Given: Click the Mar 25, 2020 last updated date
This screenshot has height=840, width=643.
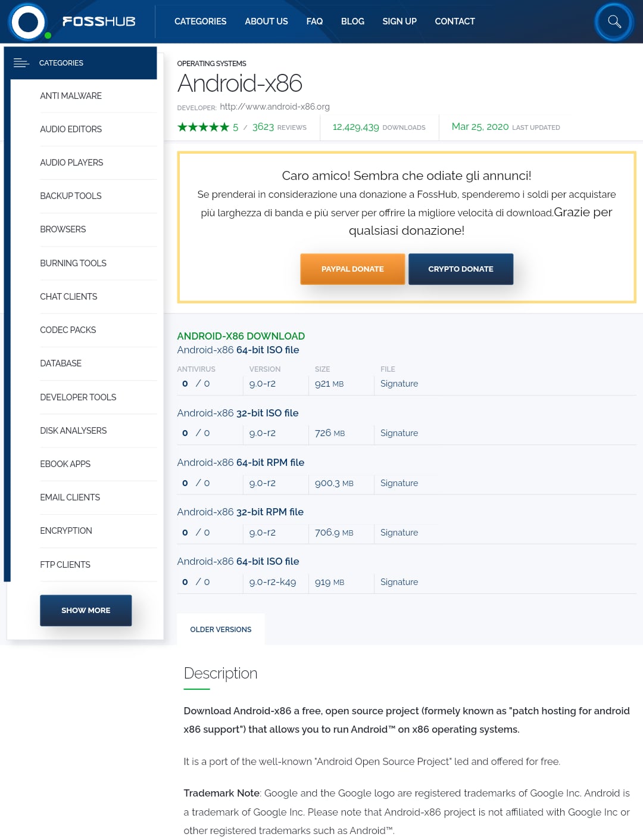Looking at the screenshot, I should click(x=480, y=126).
